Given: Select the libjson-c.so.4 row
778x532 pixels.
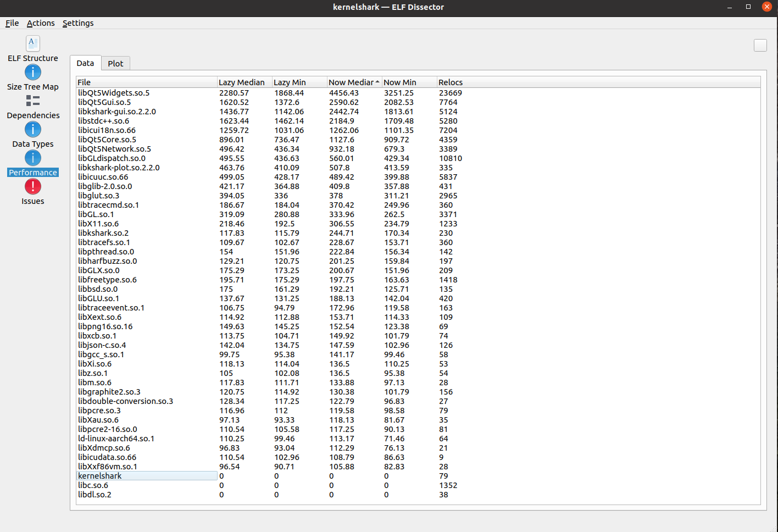Looking at the screenshot, I should (418, 345).
